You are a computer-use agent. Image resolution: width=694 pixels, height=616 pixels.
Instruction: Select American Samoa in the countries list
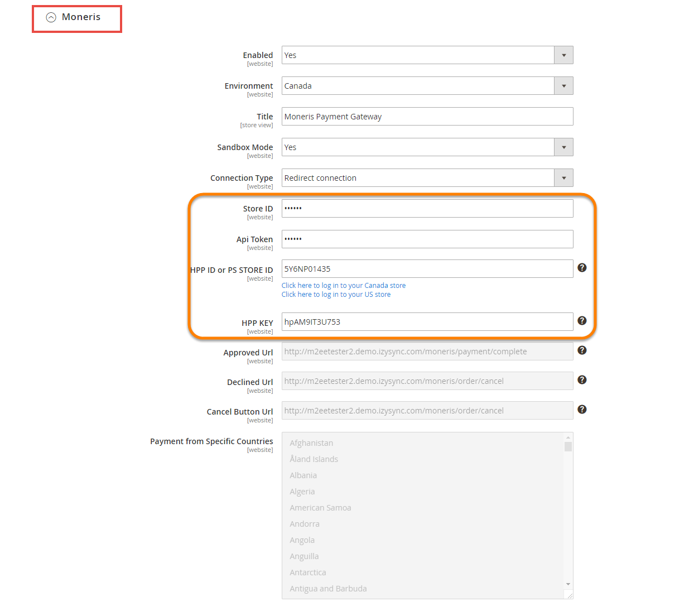click(320, 508)
